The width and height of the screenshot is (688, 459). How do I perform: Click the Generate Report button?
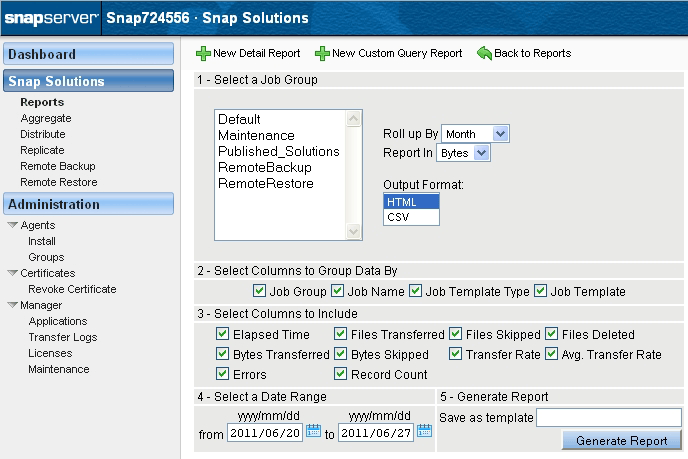click(621, 440)
